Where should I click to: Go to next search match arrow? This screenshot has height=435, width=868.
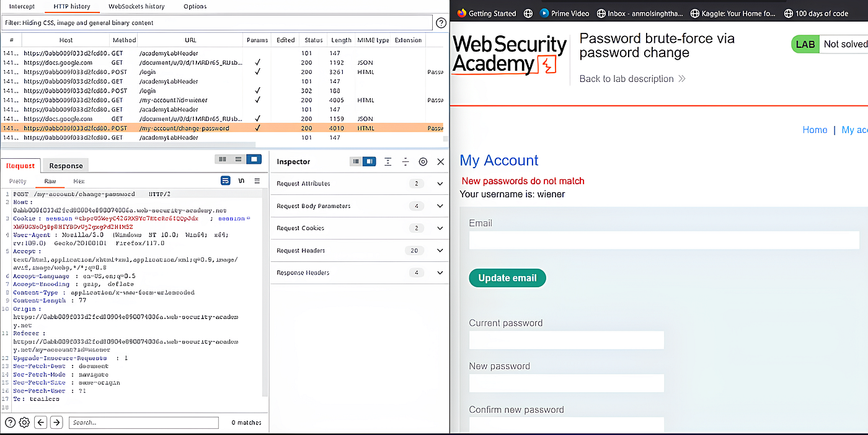(56, 423)
